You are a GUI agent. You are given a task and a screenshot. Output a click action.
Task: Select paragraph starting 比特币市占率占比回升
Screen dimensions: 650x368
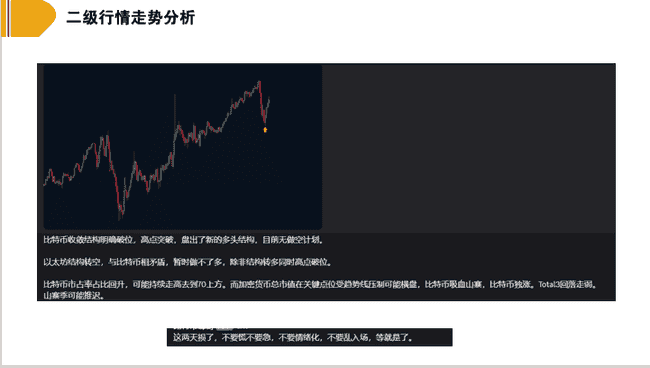pos(320,290)
